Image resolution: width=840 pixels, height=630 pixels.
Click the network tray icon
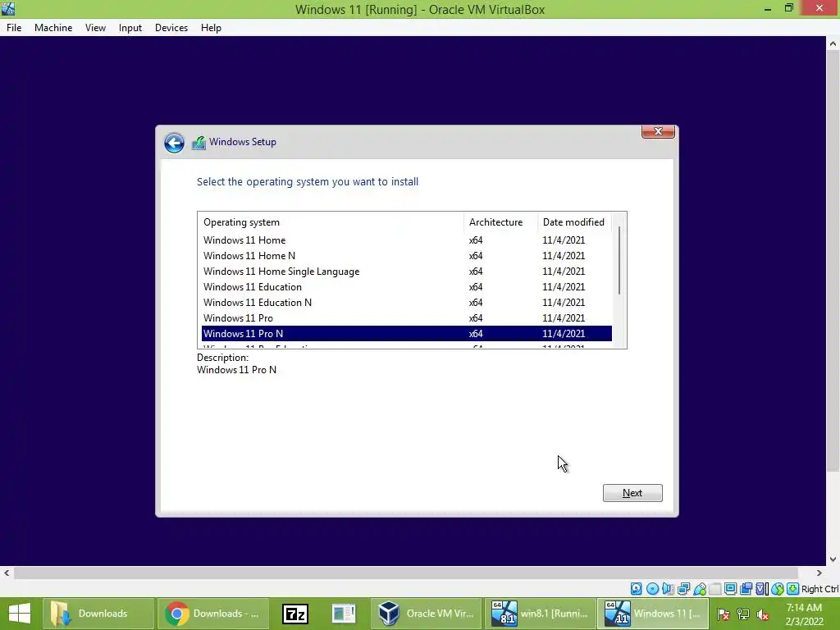[x=743, y=614]
